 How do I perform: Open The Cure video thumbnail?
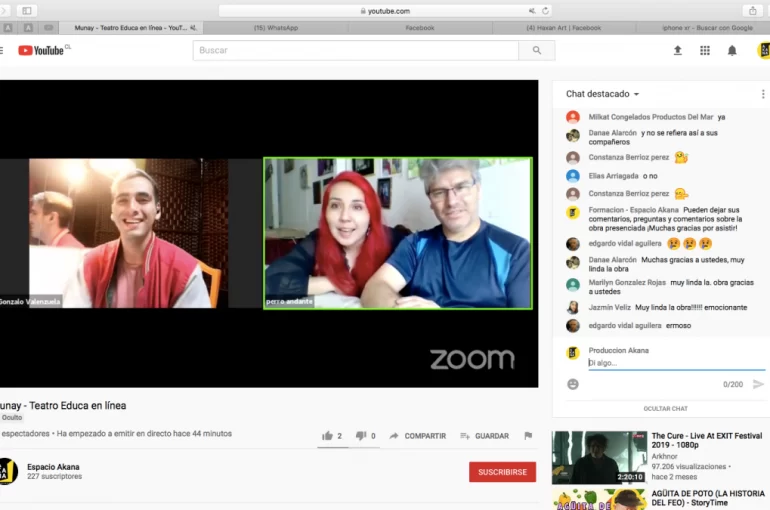[x=600, y=457]
